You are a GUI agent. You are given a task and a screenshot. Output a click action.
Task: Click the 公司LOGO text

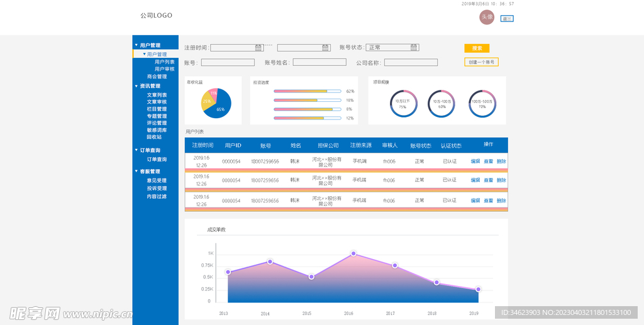coord(156,16)
